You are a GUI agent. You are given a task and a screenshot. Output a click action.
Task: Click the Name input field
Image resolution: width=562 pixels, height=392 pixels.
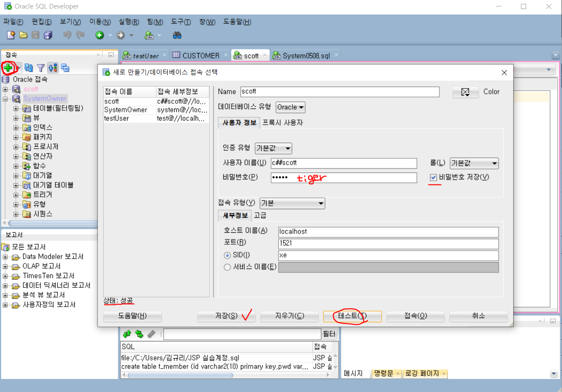pos(340,92)
